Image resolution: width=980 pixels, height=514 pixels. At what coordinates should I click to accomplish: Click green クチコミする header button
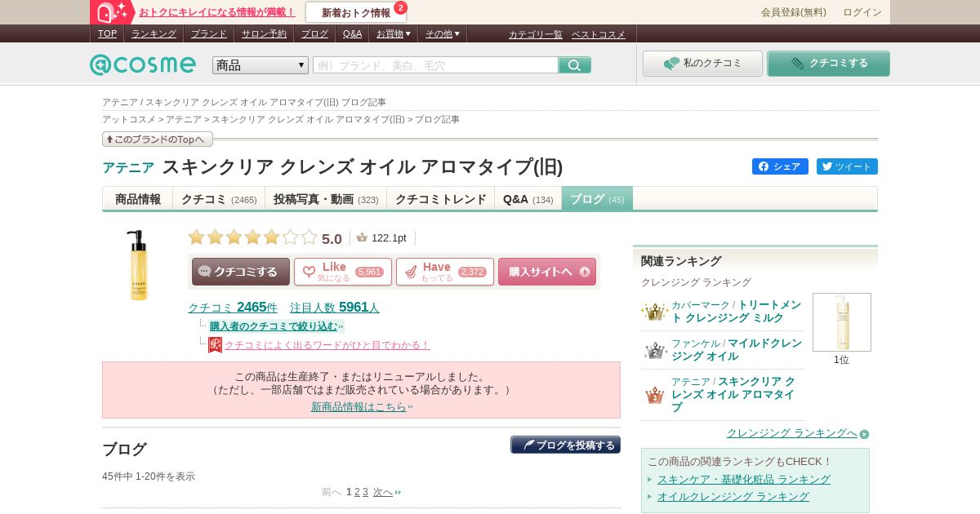[828, 64]
